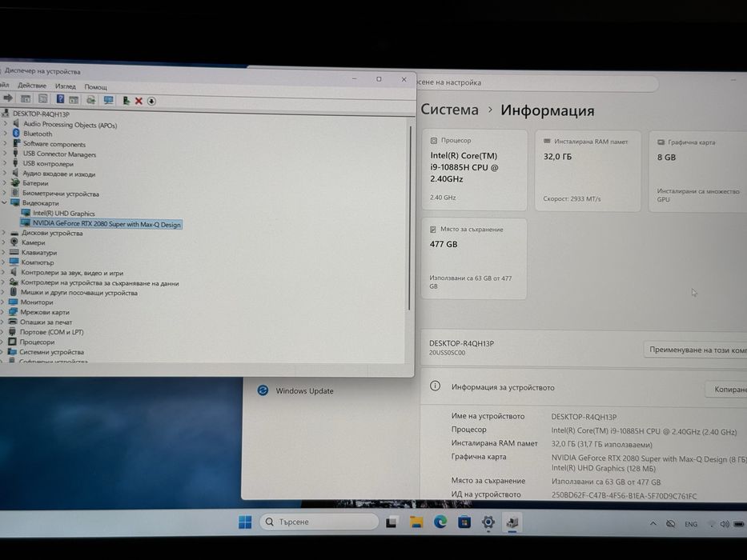Expand the Мрежови карти chevron
Viewport: 747px width, 560px height.
tap(3, 312)
